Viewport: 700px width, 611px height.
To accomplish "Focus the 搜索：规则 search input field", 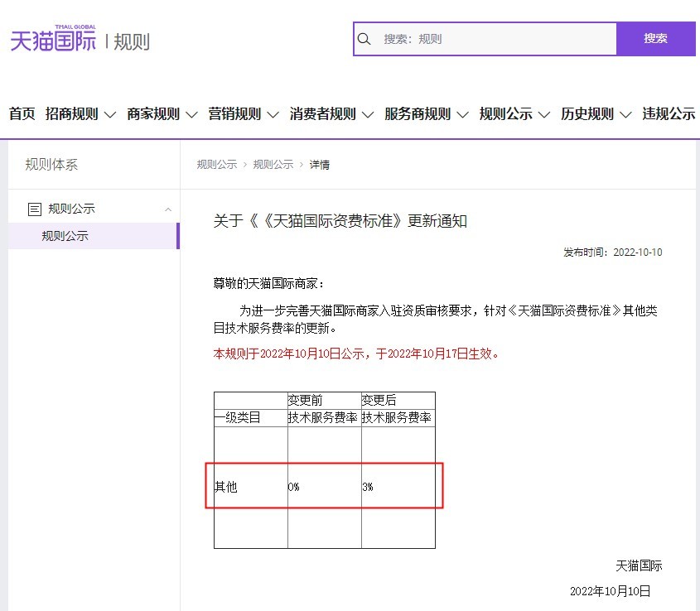I will pyautogui.click(x=485, y=39).
